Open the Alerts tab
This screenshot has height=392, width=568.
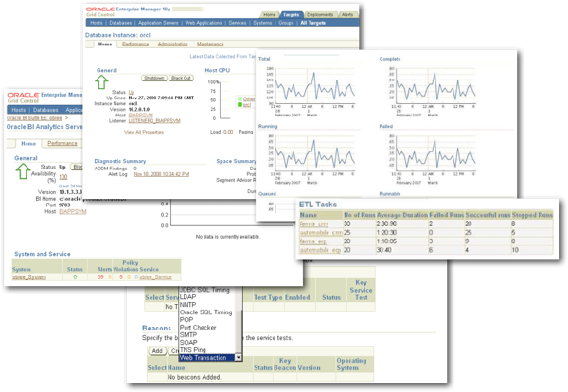pyautogui.click(x=347, y=15)
